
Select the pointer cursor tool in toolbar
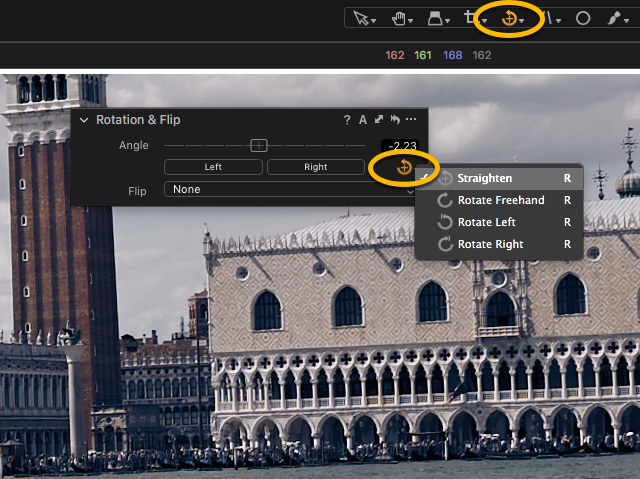point(359,18)
